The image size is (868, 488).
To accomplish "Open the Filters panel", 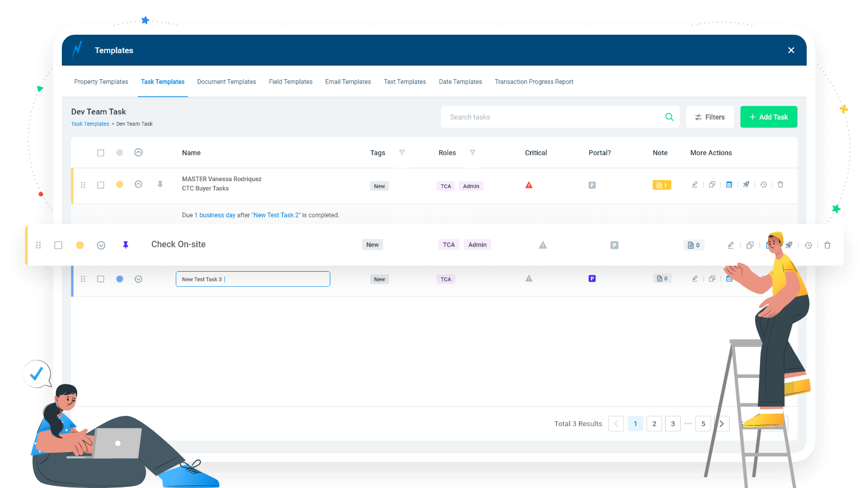I will (710, 117).
